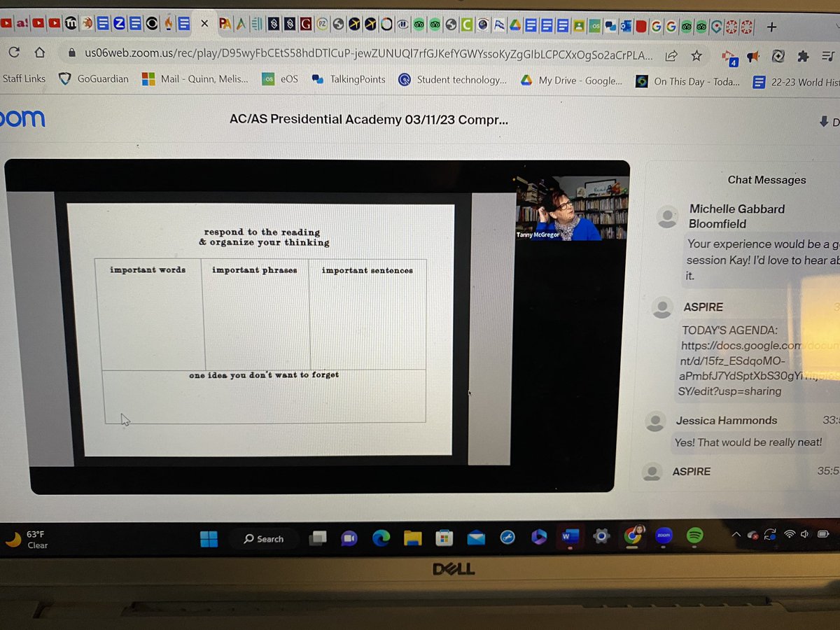840x630 pixels.
Task: Jump to Jessica Hammonds timestamp 33:
Action: 831,420
